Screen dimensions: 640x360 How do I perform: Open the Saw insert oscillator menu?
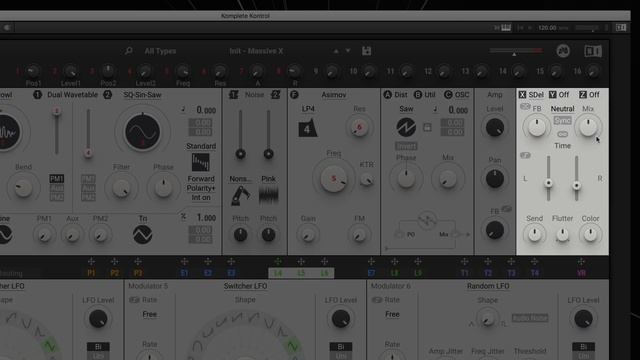[x=406, y=109]
